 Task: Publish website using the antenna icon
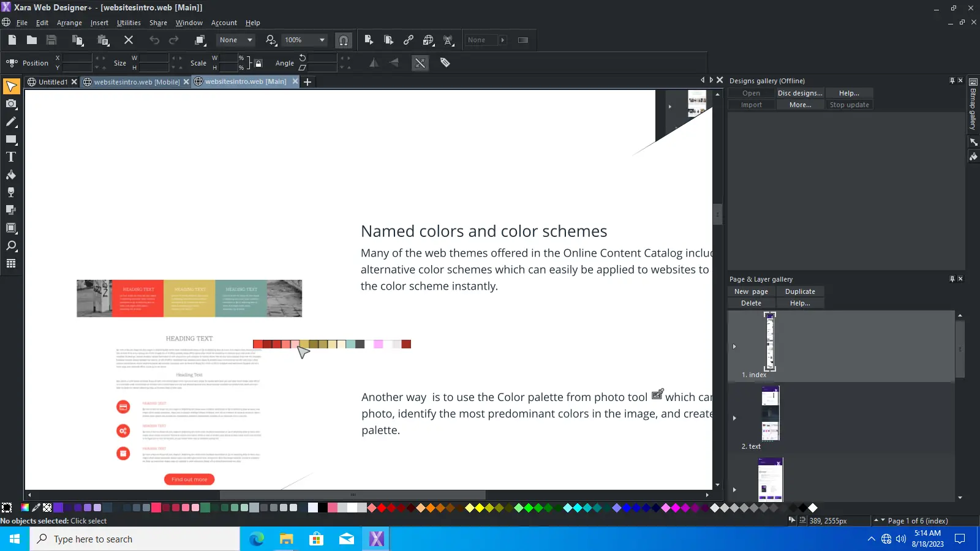click(x=449, y=40)
